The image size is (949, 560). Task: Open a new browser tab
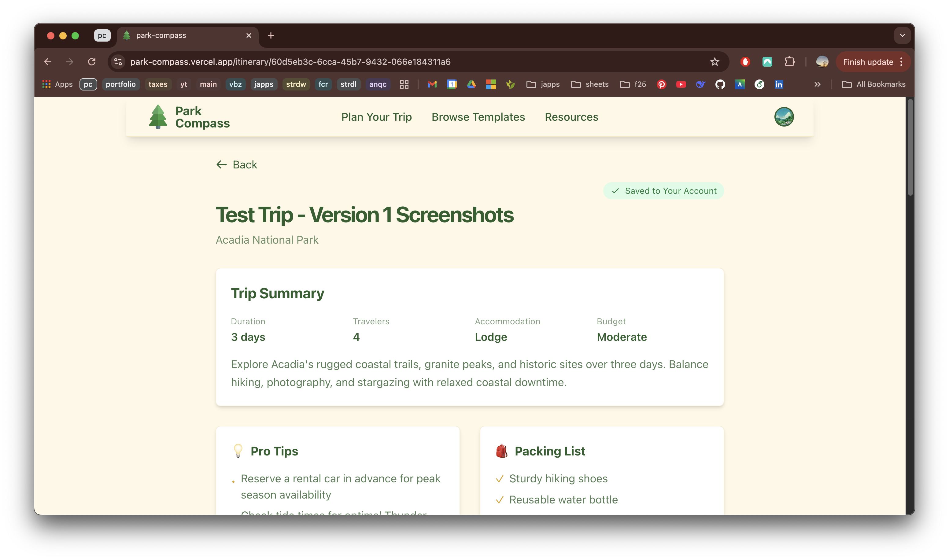271,35
